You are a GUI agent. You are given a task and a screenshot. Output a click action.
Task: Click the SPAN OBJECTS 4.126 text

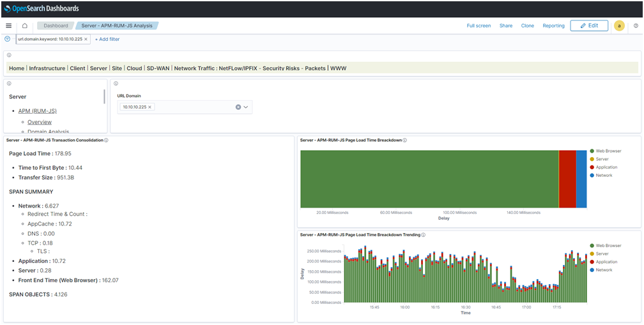(38, 294)
